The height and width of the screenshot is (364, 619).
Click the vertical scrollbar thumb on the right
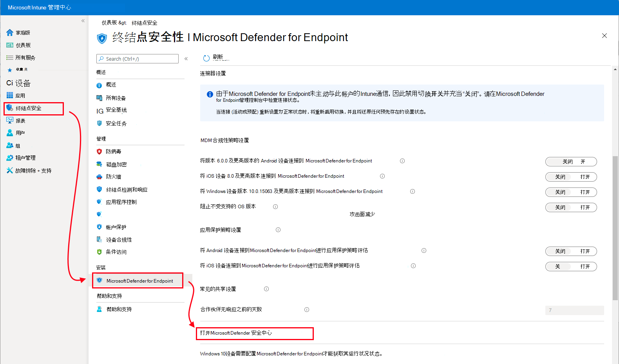[x=615, y=228]
